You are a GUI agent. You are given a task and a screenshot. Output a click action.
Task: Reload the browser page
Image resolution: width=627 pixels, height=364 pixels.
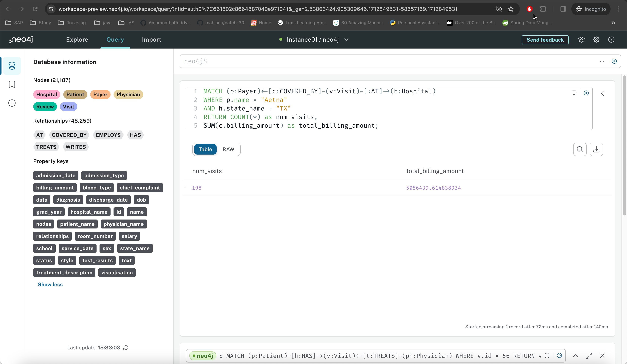pos(35,9)
